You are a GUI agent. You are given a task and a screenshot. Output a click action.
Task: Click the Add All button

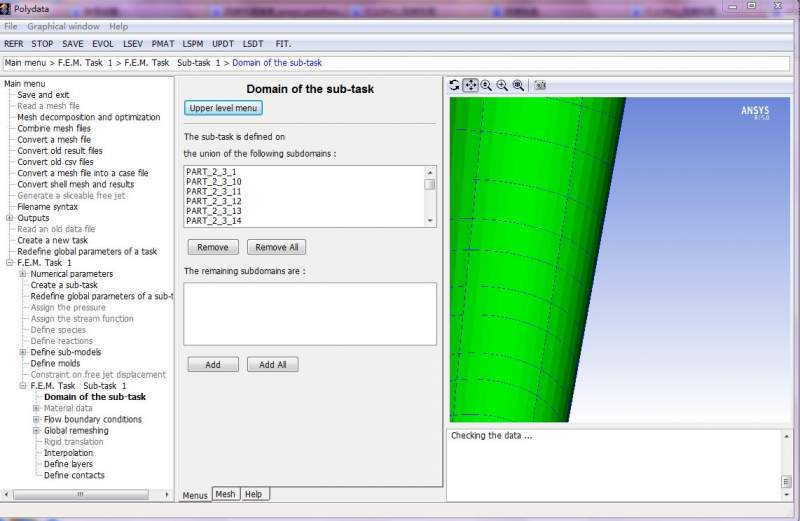click(273, 365)
